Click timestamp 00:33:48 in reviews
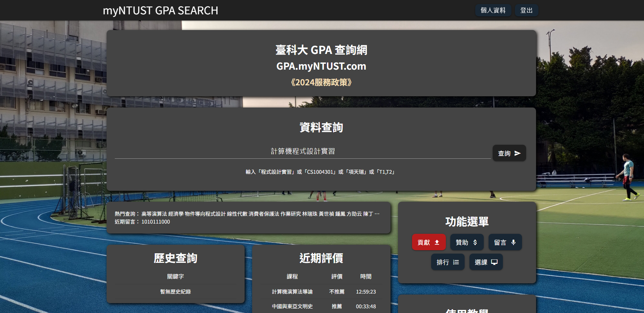Screen dimensions: 644x313 point(366,307)
